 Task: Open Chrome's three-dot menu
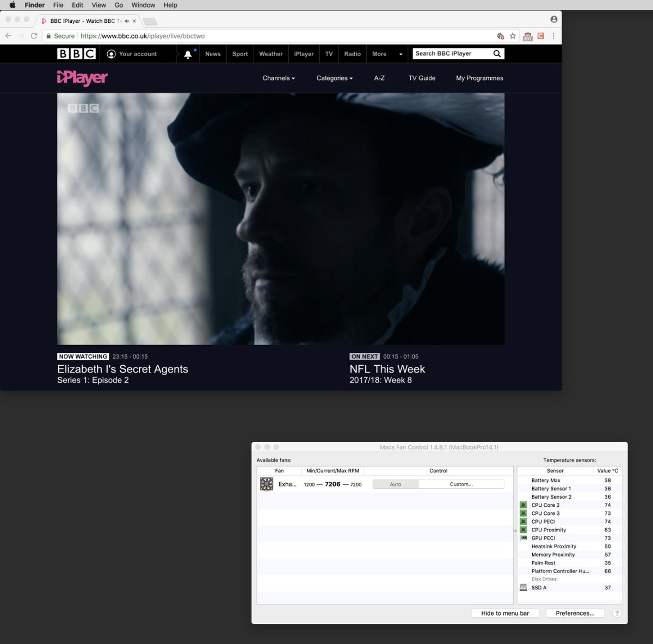(553, 36)
